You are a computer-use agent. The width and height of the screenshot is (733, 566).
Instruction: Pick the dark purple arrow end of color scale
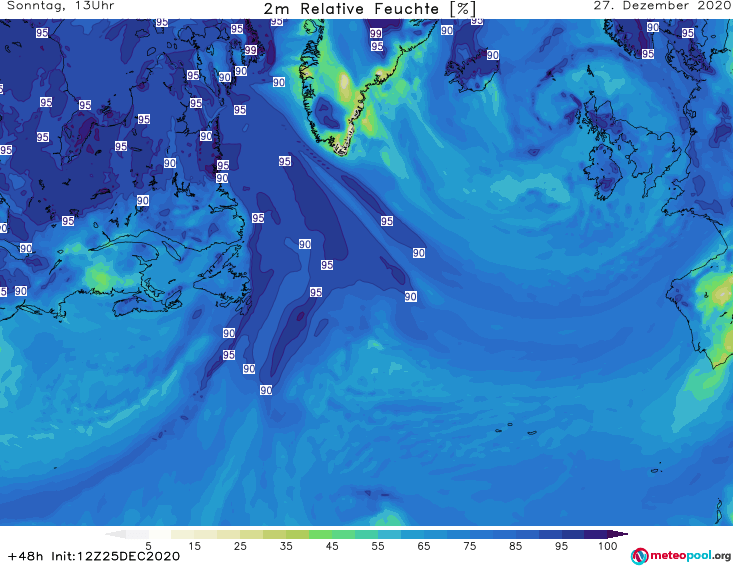(x=618, y=534)
